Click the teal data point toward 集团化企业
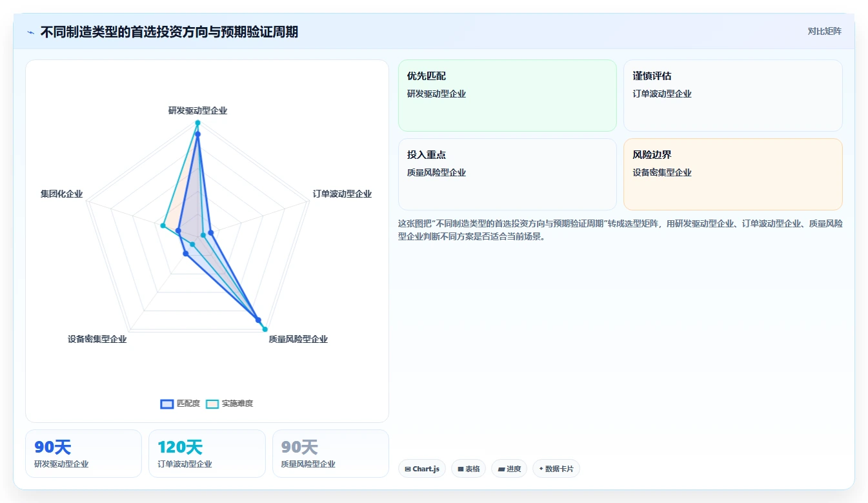868x503 pixels. click(x=163, y=226)
